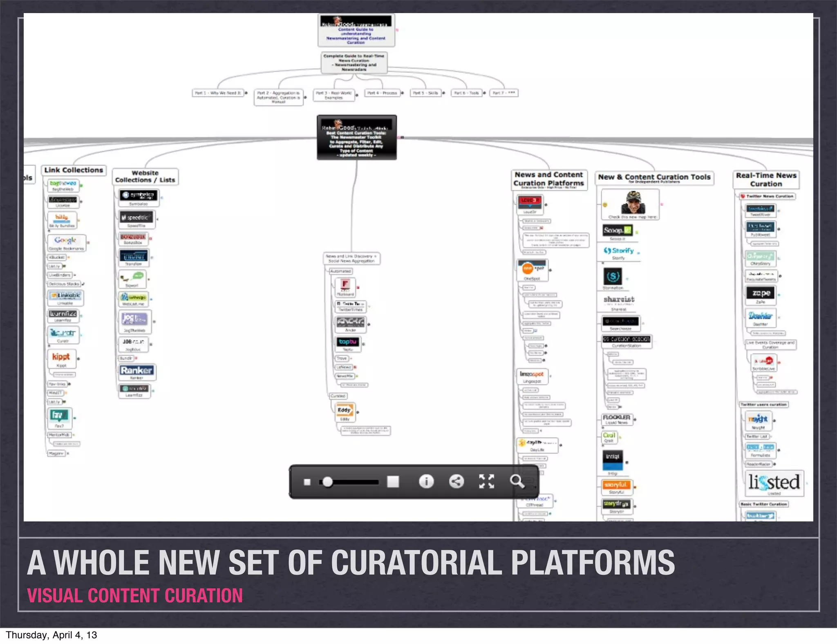
Task: Select the ScribbleLive logo node
Action: [x=764, y=363]
